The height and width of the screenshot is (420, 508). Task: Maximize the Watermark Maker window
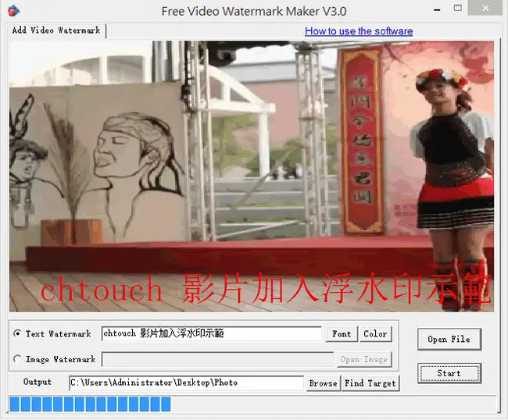(458, 9)
